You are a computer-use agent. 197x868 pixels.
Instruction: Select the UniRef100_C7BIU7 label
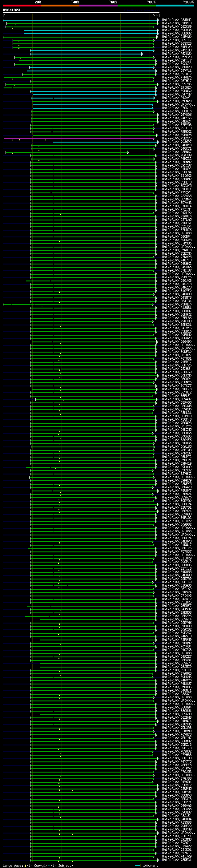(177, 271)
